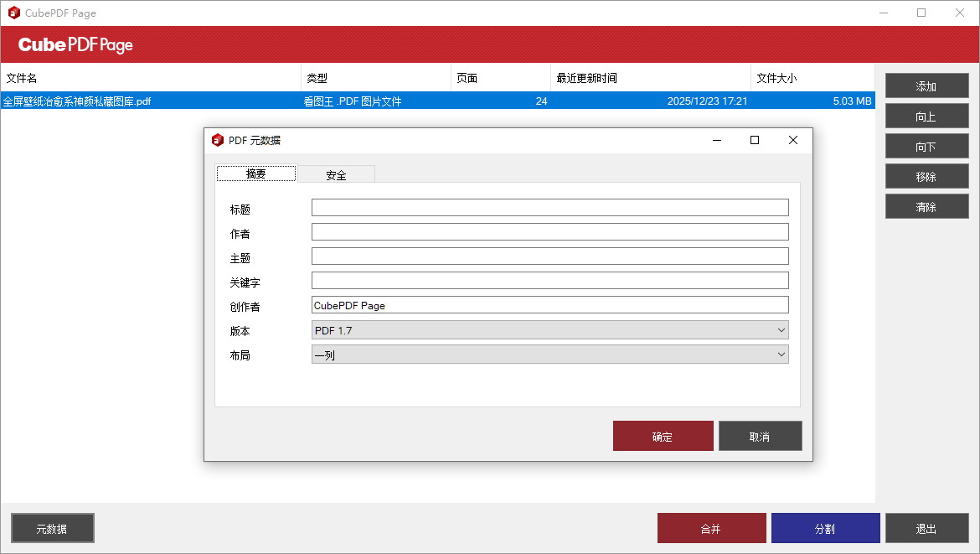Click the CubePDF Page logo banner
The height and width of the screenshot is (554, 980).
pyautogui.click(x=75, y=44)
